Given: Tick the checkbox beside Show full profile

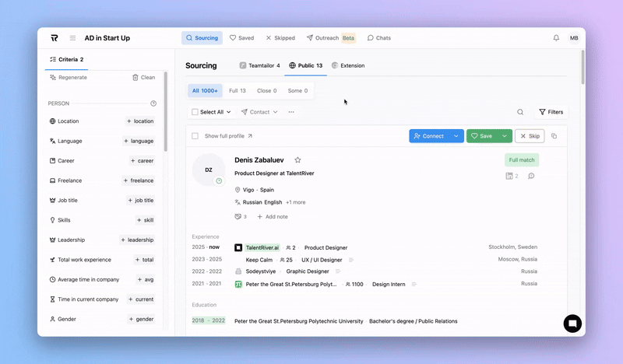Looking at the screenshot, I should click(x=195, y=136).
